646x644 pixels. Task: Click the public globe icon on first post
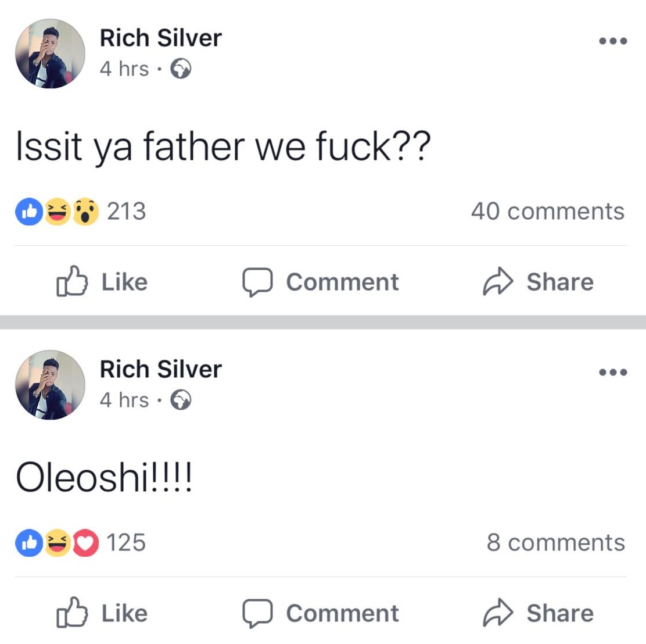click(x=181, y=69)
